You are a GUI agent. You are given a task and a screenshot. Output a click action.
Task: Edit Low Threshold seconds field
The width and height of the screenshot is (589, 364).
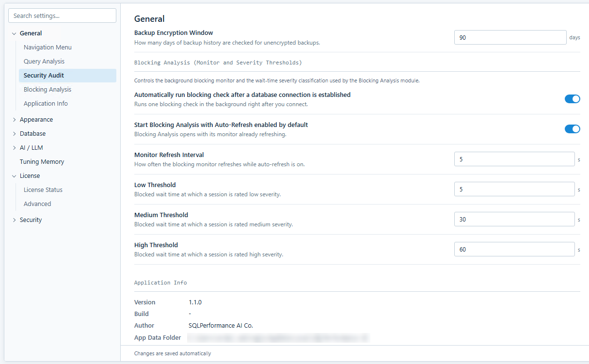[x=514, y=189]
